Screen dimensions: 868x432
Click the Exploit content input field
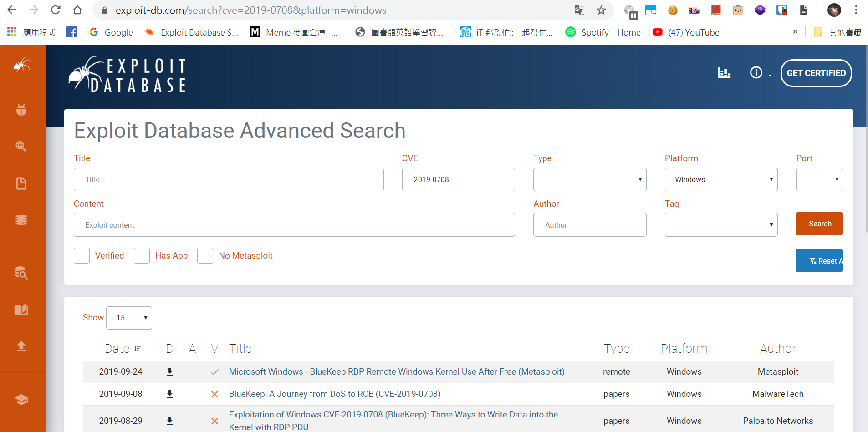(294, 225)
